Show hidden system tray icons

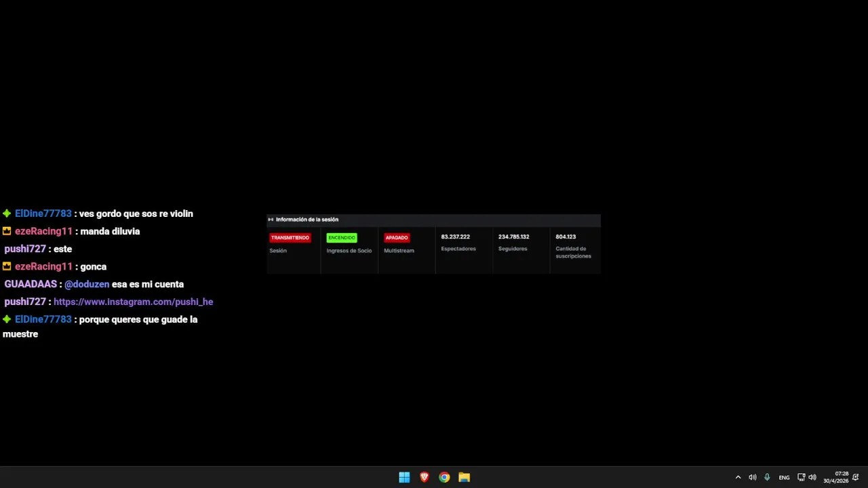[738, 477]
